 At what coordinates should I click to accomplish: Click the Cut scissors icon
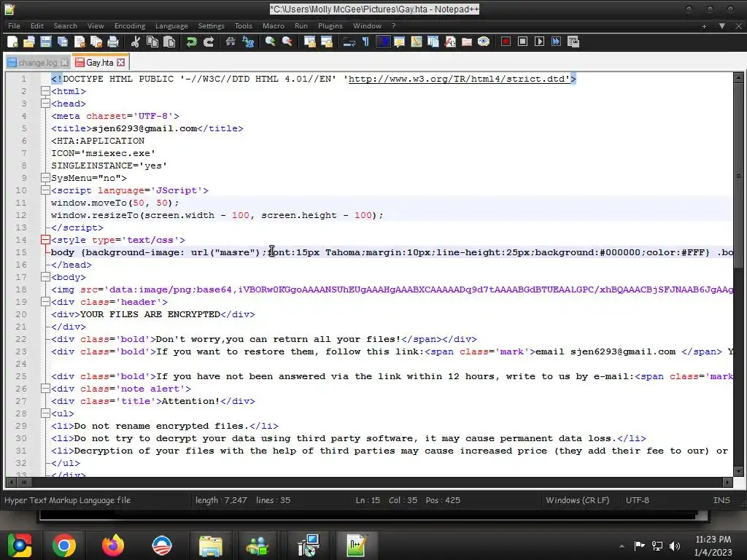(135, 42)
